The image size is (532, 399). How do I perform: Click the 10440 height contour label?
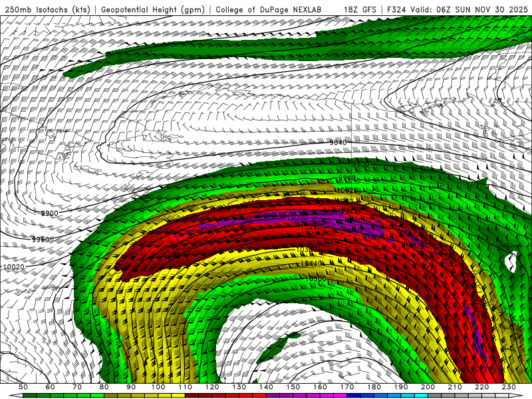tap(311, 263)
